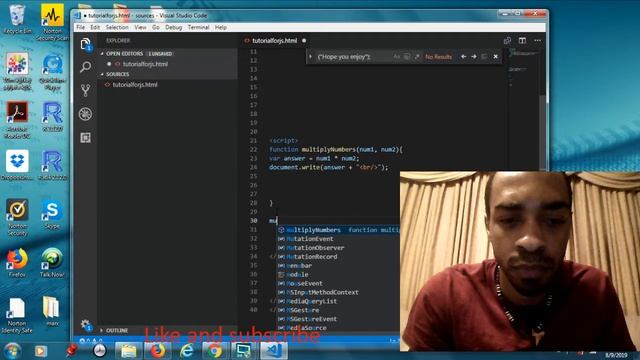This screenshot has width=640, height=360.
Task: Open Windows Explorer from the taskbar
Action: [x=128, y=351]
